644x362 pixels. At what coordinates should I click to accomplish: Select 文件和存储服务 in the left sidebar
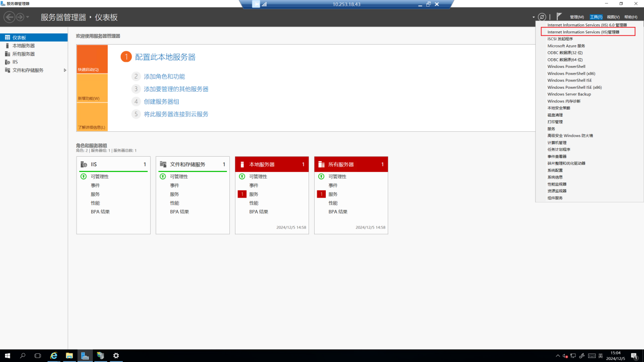(33, 70)
